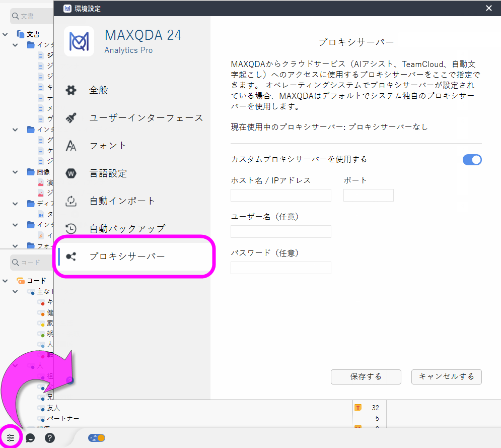Image resolution: width=501 pixels, height=448 pixels.
Task: Select the 文書 root label
Action: [33, 34]
